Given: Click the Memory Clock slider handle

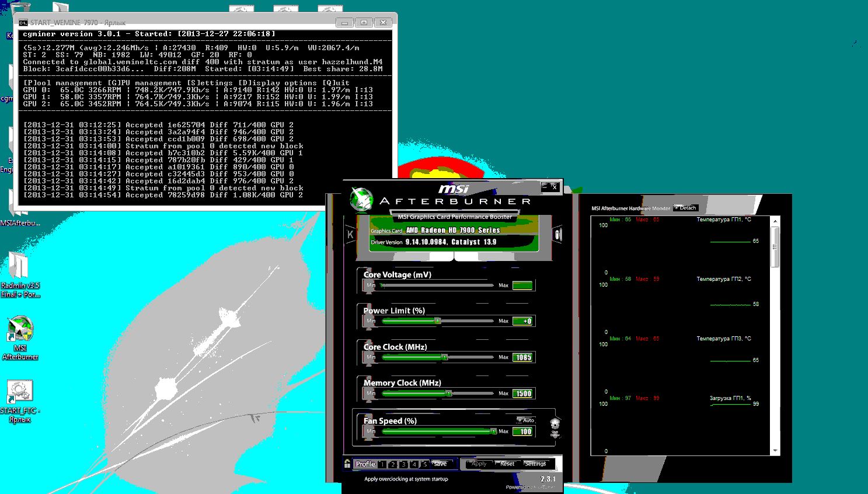Looking at the screenshot, I should tap(449, 393).
